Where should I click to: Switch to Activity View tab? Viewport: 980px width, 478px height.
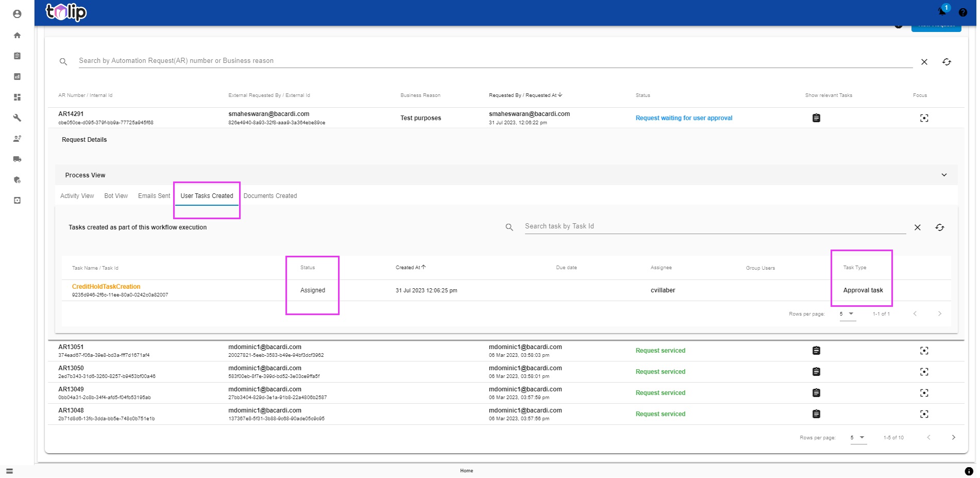[77, 196]
